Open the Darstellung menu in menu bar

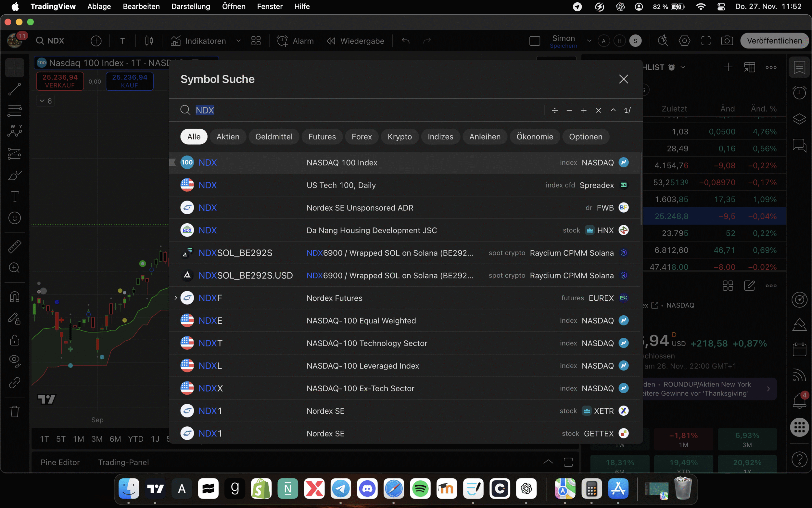coord(190,7)
